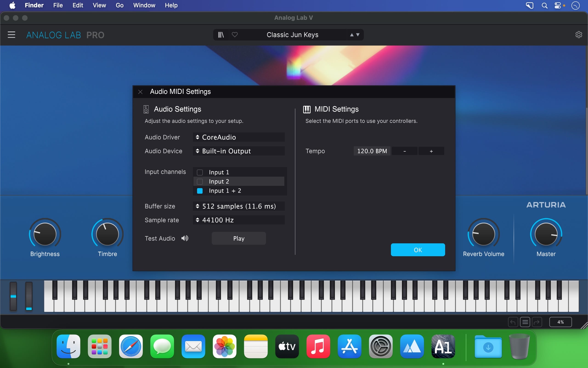Viewport: 588px width, 368px height.
Task: Open the Sample rate 44100 Hz dropdown
Action: tap(239, 220)
